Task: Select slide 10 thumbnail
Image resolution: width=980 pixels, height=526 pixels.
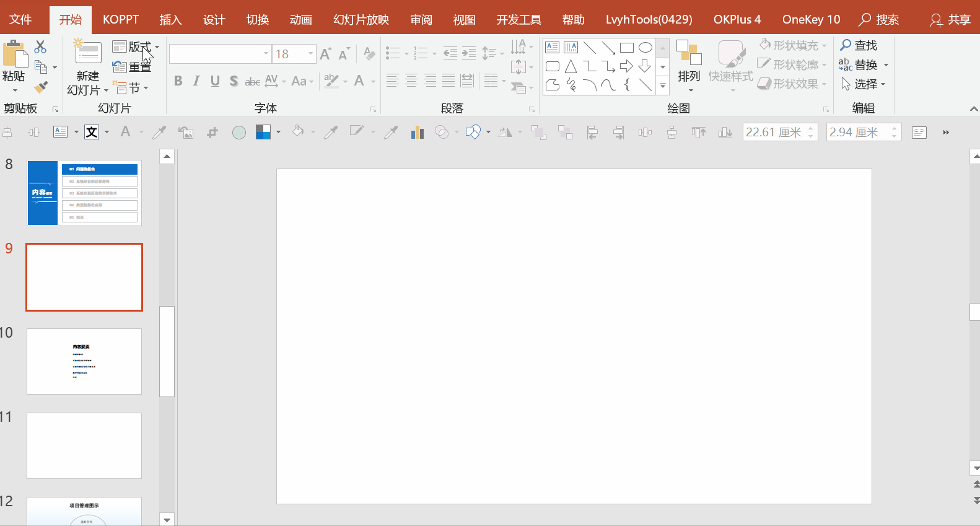Action: [x=84, y=361]
